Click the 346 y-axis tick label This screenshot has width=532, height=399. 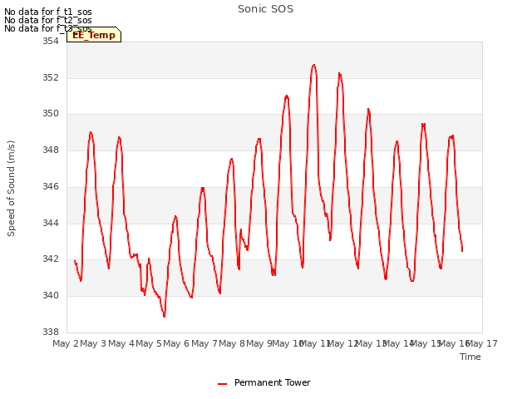[50, 186]
